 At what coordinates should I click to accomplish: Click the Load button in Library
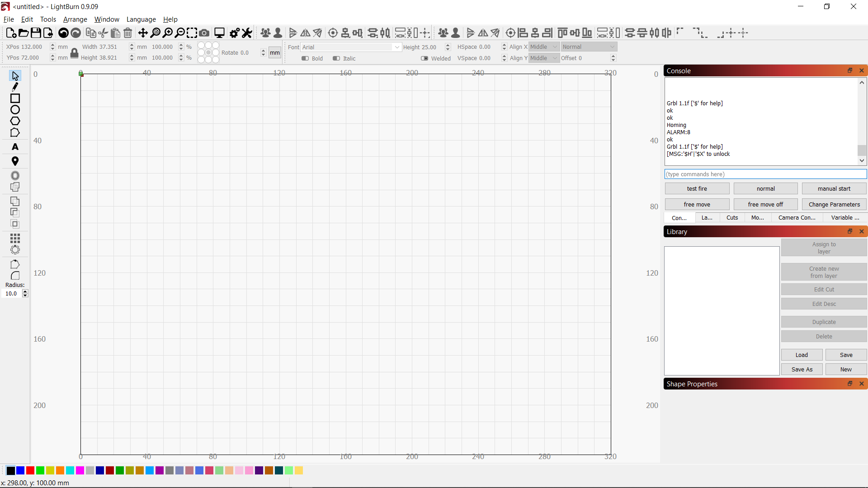click(x=802, y=355)
